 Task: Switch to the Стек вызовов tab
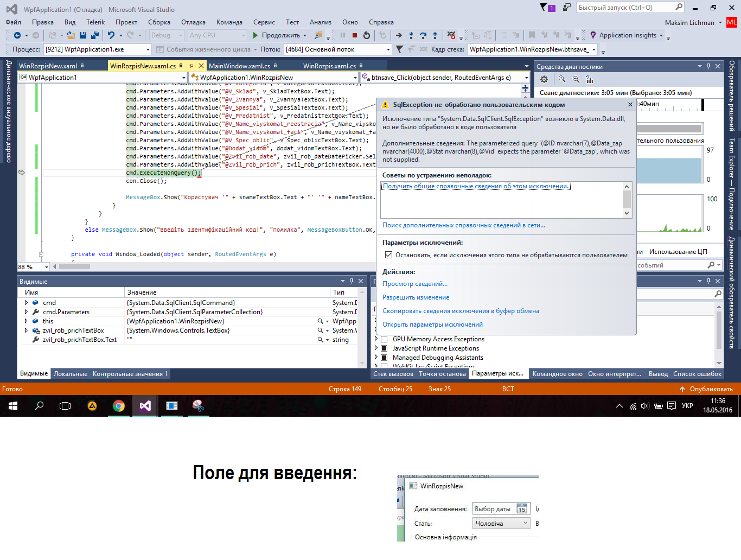tap(393, 374)
